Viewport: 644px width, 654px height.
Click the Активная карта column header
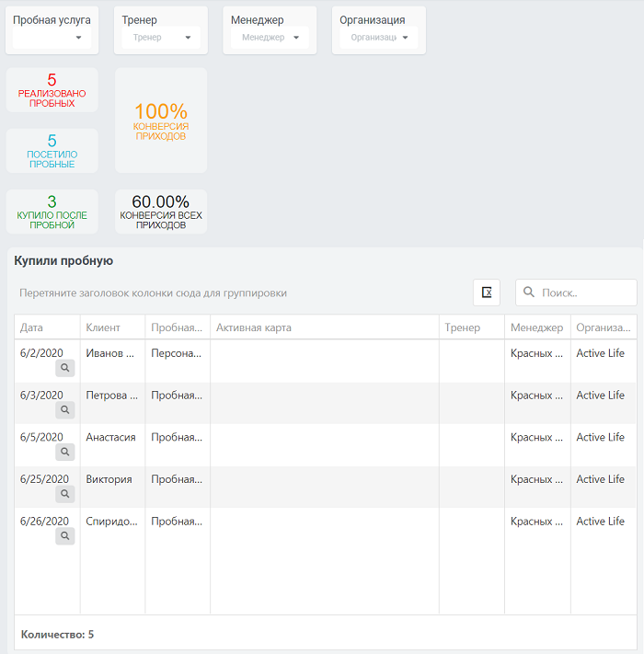325,327
